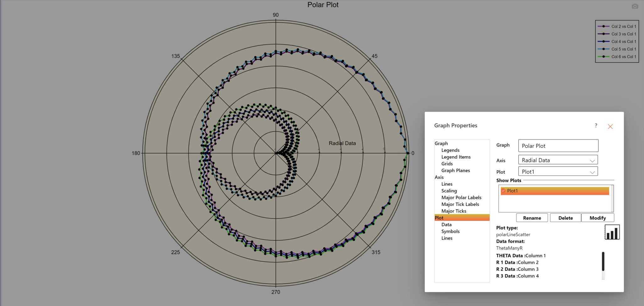
Task: Click the 270 degree polar label
Action: pos(276,292)
